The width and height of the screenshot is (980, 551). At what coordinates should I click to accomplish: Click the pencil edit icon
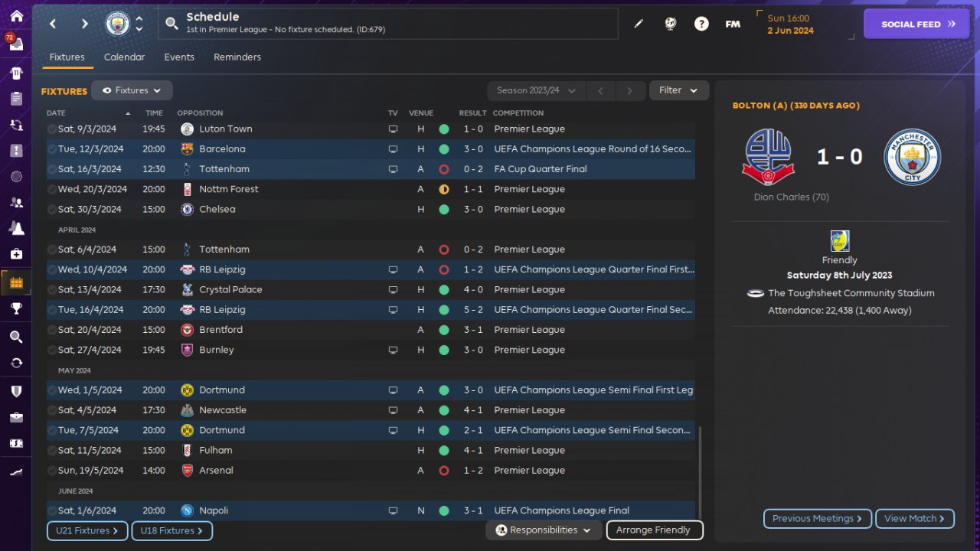(x=639, y=24)
